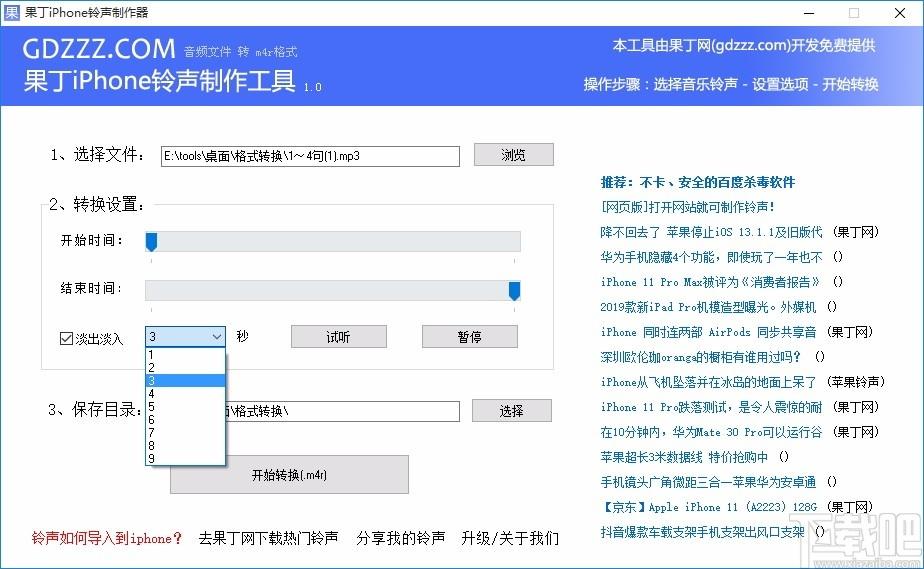
Task: Select 5 in the seconds dropdown list
Action: [x=185, y=406]
